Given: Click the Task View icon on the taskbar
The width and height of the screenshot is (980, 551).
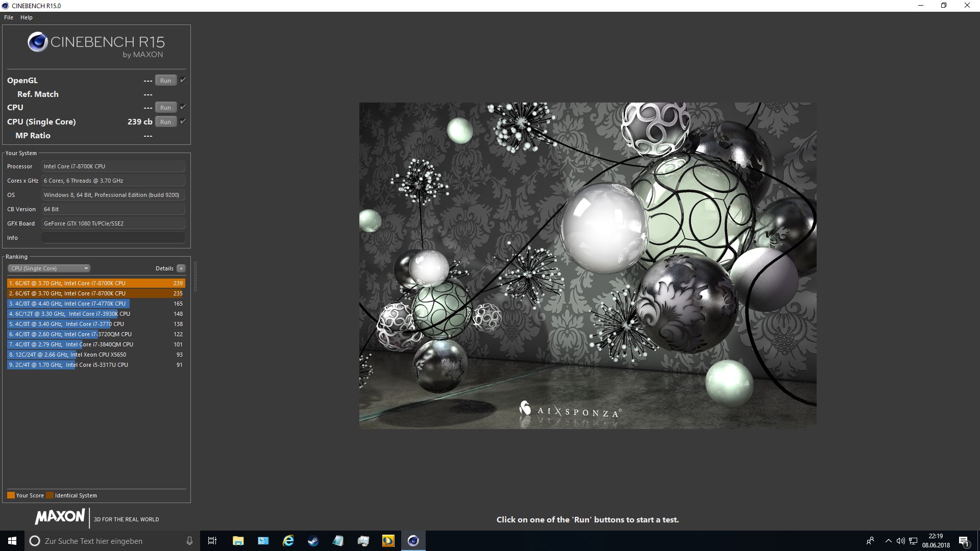Looking at the screenshot, I should coord(213,541).
